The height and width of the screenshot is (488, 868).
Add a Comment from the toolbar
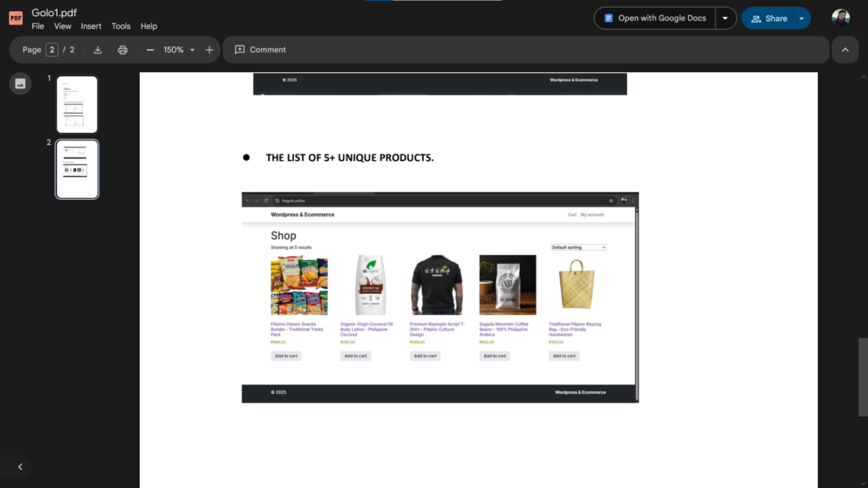coord(260,50)
